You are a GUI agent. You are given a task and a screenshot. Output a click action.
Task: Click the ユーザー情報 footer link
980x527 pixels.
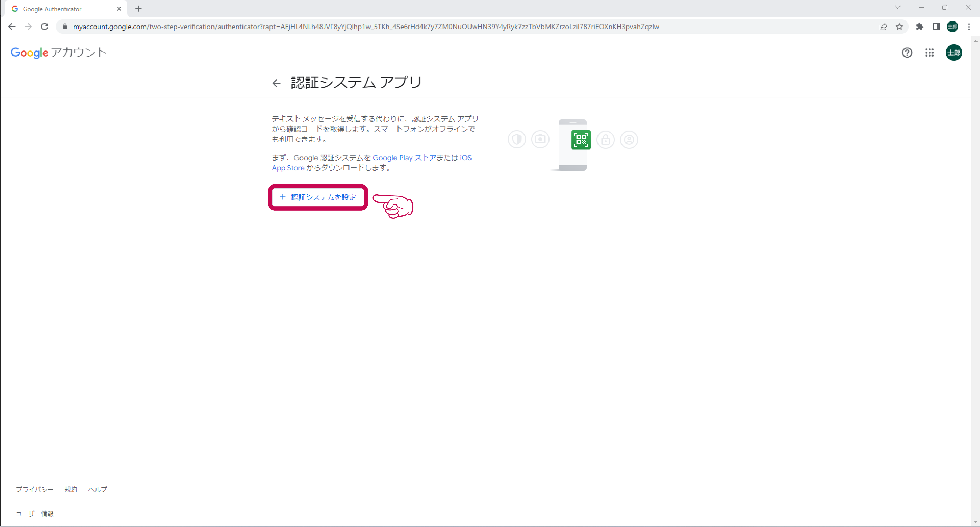tap(35, 514)
